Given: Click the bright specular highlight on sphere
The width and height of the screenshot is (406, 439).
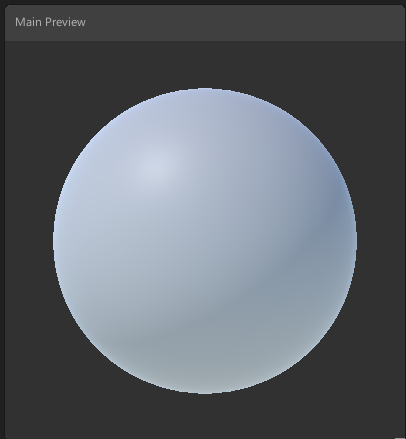Looking at the screenshot, I should [x=155, y=167].
